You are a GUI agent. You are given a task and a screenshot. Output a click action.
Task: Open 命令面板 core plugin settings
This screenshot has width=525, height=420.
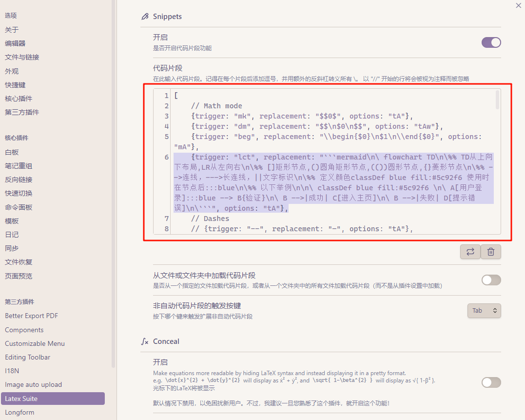click(19, 207)
